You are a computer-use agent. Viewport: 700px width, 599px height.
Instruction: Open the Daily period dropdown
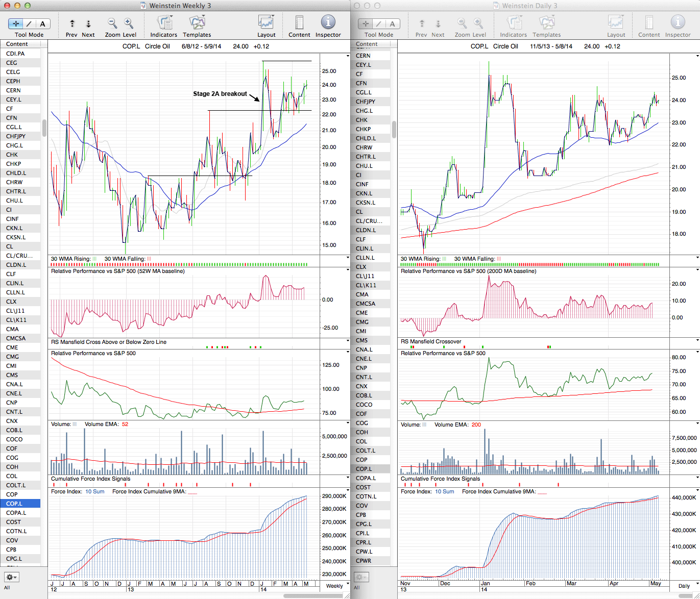click(x=687, y=586)
